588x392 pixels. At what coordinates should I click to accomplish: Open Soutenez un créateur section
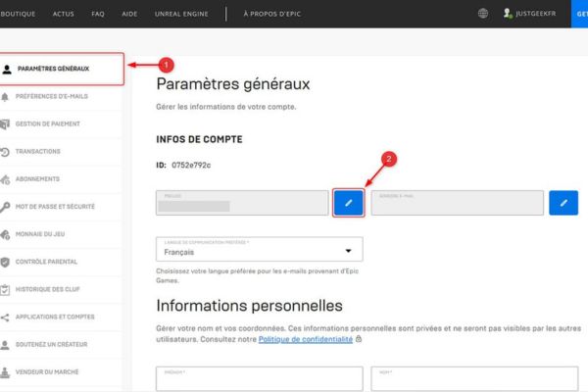[51, 344]
